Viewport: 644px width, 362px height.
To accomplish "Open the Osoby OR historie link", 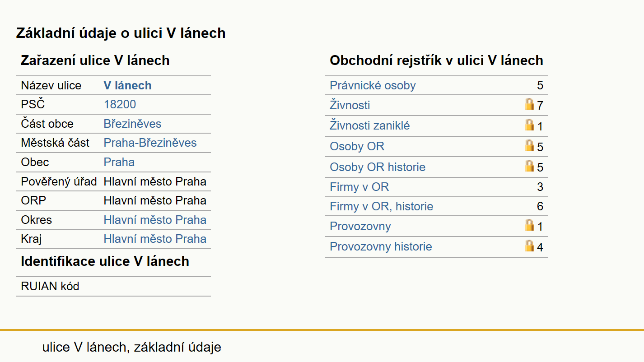I will click(378, 167).
